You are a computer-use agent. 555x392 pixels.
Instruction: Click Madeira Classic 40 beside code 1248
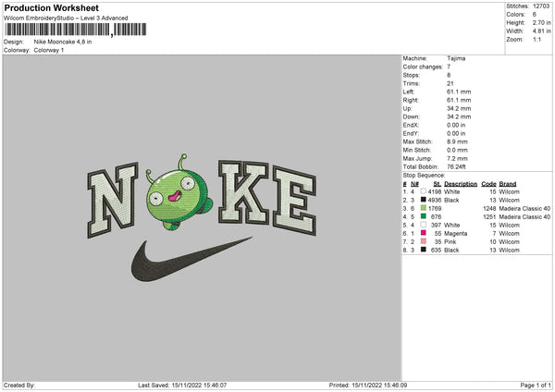pos(524,208)
